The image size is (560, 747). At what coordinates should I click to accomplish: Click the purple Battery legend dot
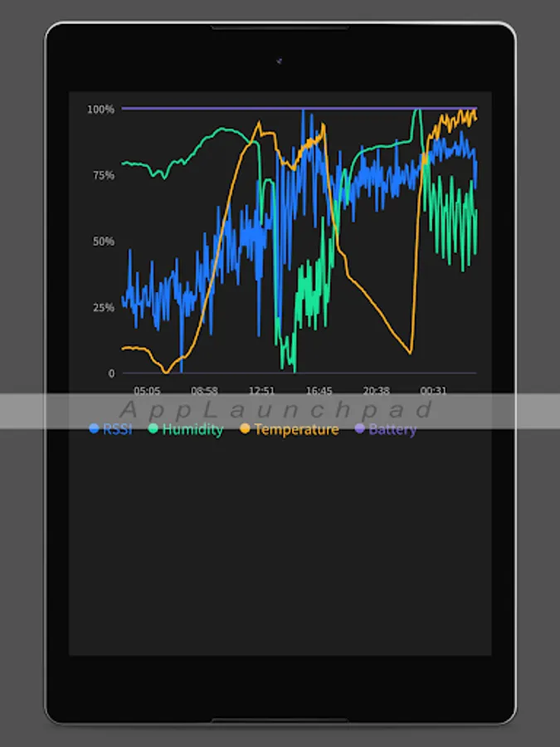pos(359,428)
